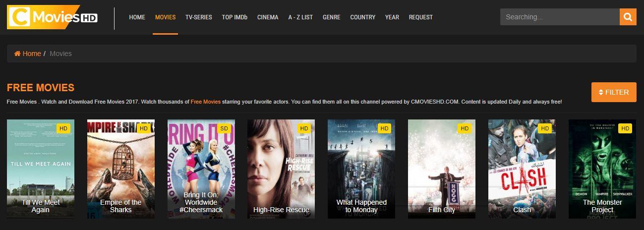The image size is (644, 230).
Task: Select the MOVIES nav tab
Action: 165,17
